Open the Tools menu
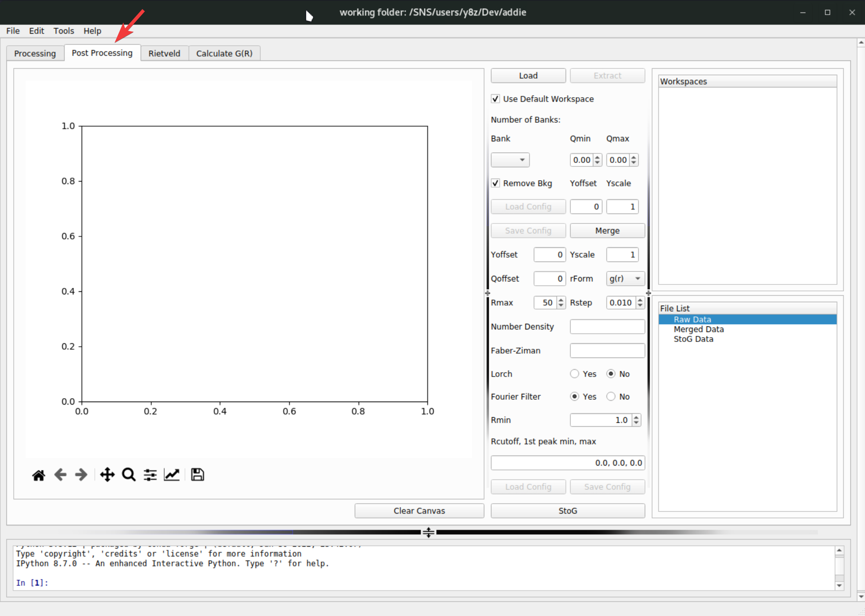The height and width of the screenshot is (616, 865). pyautogui.click(x=64, y=31)
